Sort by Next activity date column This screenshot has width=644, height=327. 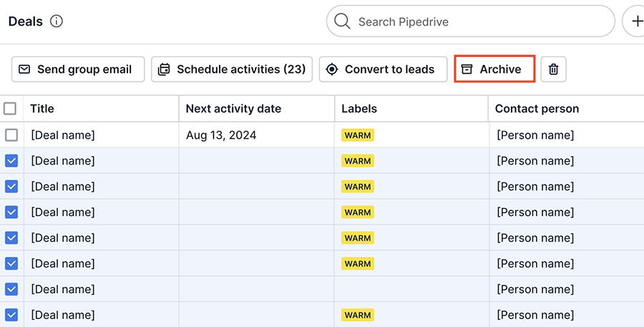point(233,109)
